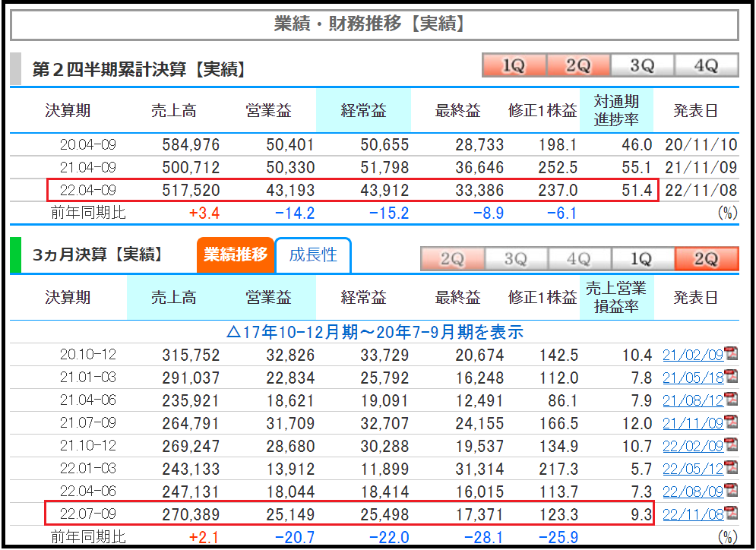Click 3ヵ月決算【実績】 heading
This screenshot has width=756, height=550.
[98, 254]
